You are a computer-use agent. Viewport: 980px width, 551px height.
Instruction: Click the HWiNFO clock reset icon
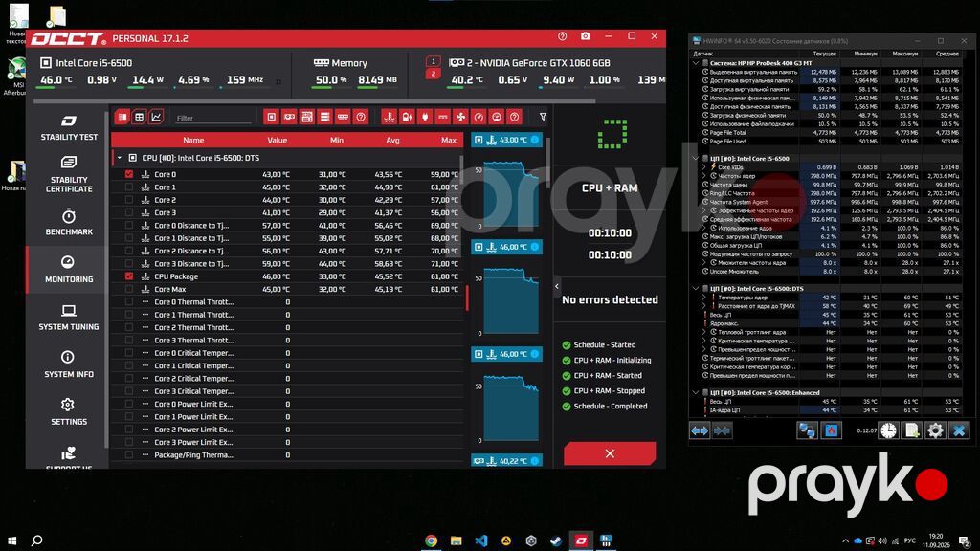[889, 430]
